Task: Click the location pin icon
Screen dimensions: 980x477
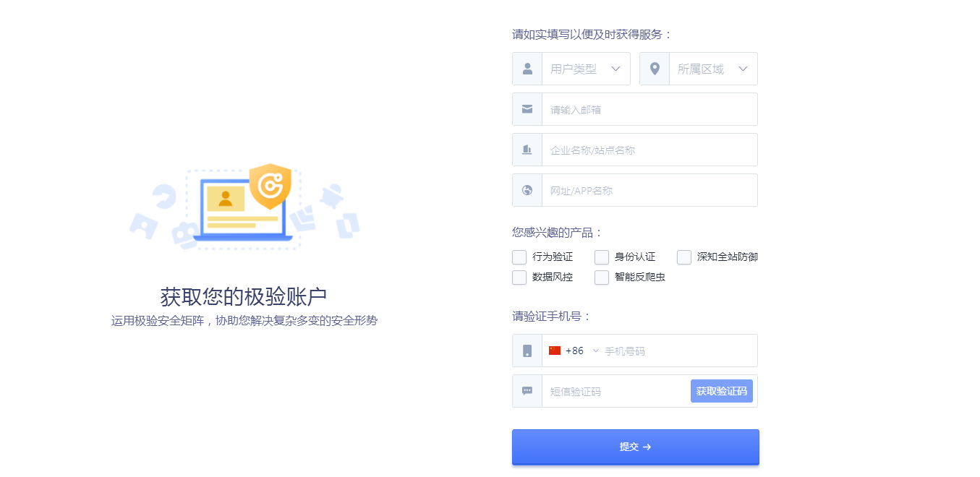Action: [655, 69]
